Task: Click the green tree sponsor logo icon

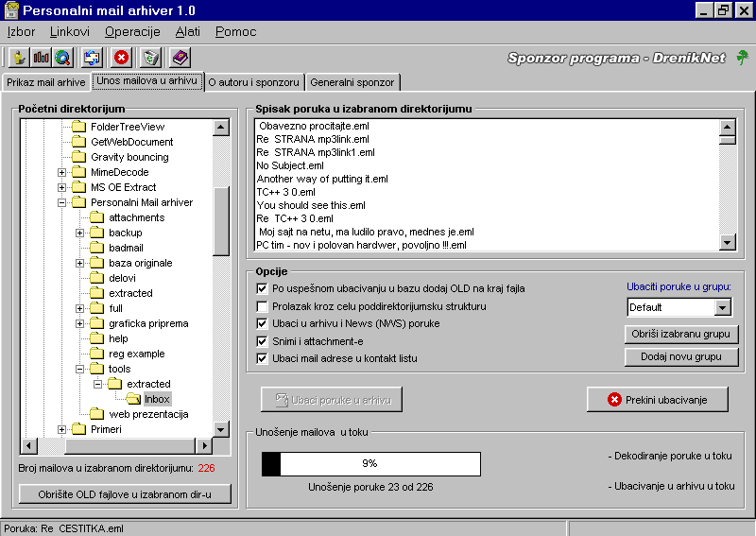Action: tap(743, 58)
